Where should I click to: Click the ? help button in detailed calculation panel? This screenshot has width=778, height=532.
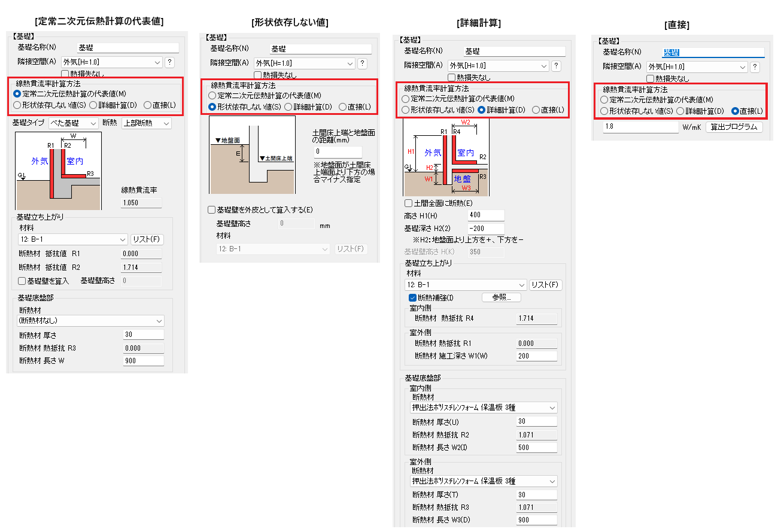point(556,66)
